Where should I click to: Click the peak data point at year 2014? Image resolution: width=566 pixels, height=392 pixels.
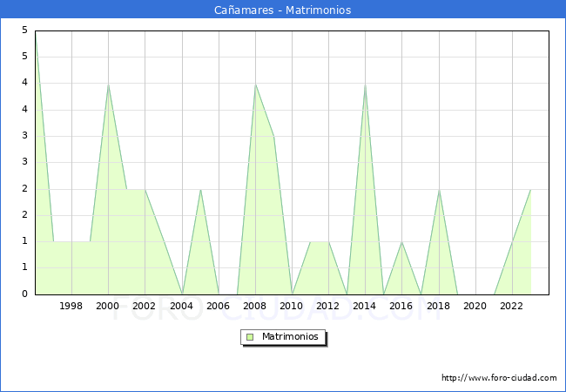click(366, 84)
